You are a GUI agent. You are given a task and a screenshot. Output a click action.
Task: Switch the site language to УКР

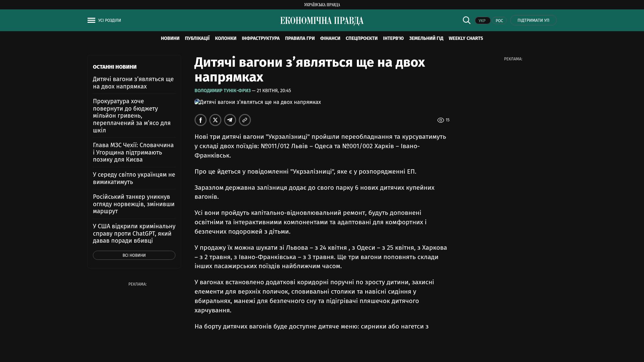point(482,21)
